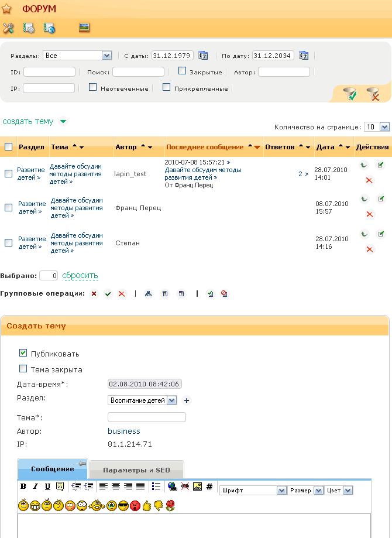Viewport: 392px width, 538px height.
Task: Click the apply filter funnel icon
Action: point(350,94)
